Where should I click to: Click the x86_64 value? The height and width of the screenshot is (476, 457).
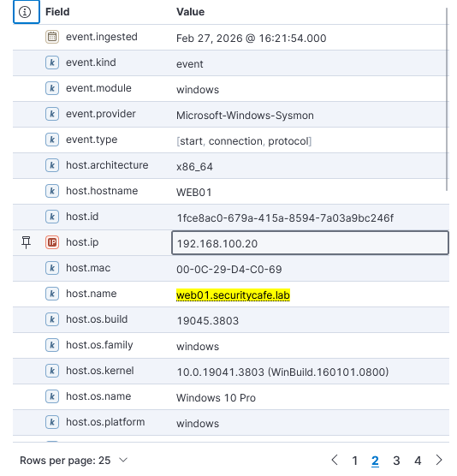194,167
